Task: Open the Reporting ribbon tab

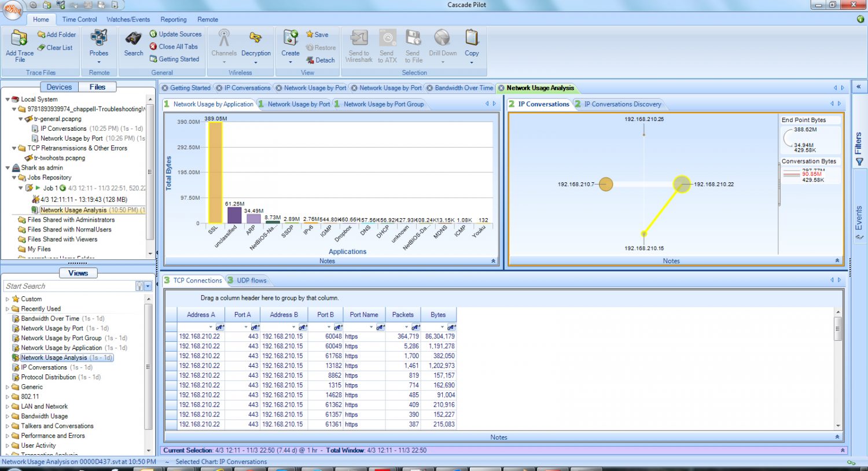Action: click(174, 19)
